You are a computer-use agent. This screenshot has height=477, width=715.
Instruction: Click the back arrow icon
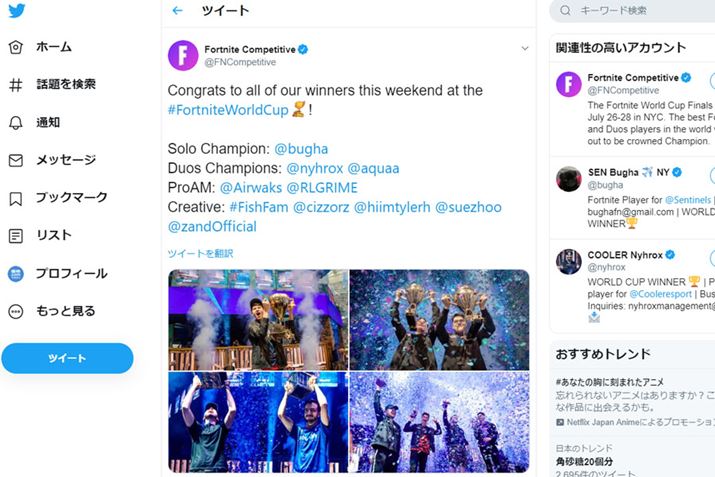(178, 11)
